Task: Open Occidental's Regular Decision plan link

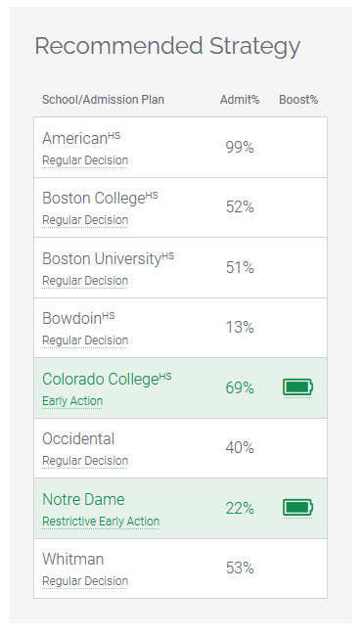Action: pyautogui.click(x=85, y=461)
